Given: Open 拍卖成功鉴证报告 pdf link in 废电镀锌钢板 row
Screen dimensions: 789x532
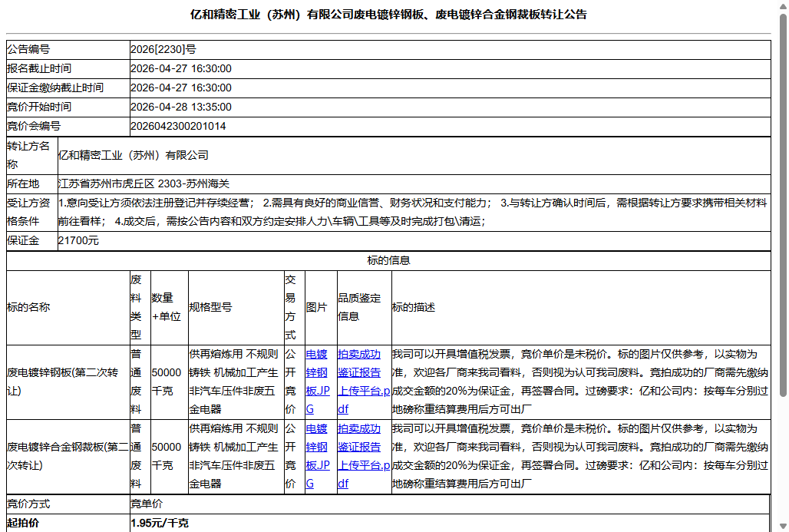Looking at the screenshot, I should click(x=363, y=382).
